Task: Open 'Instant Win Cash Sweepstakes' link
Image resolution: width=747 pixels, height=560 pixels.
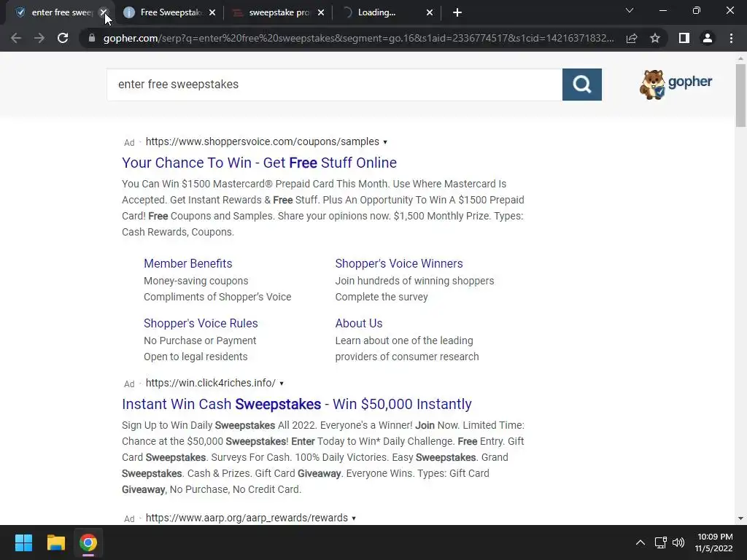Action: [297, 404]
